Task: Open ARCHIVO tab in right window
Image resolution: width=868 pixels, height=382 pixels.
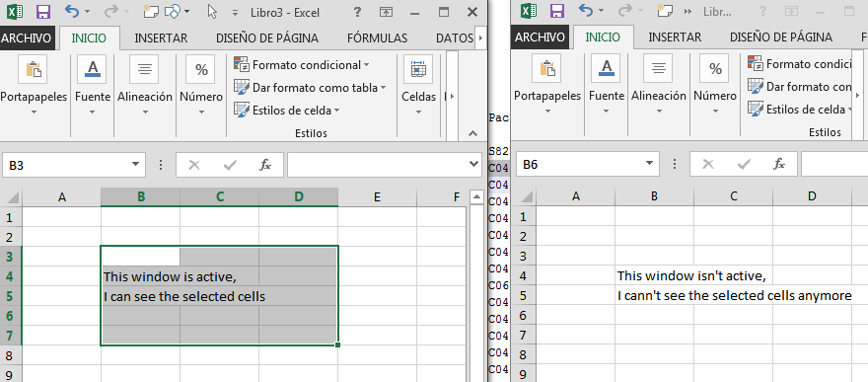Action: [x=540, y=38]
